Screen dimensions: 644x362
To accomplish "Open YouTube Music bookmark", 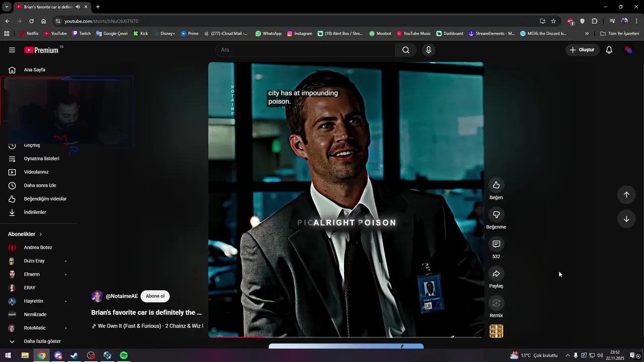I will 414,34.
